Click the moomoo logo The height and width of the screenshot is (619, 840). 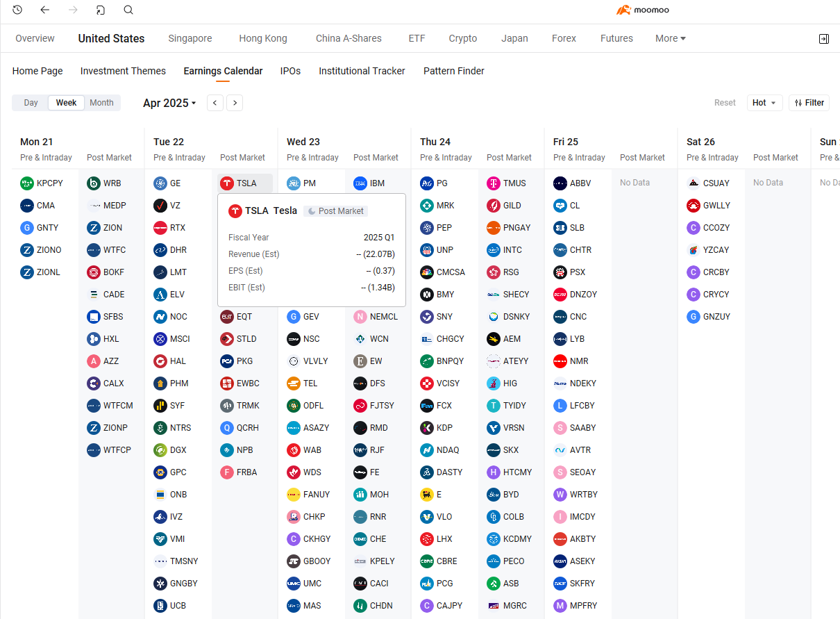(643, 10)
